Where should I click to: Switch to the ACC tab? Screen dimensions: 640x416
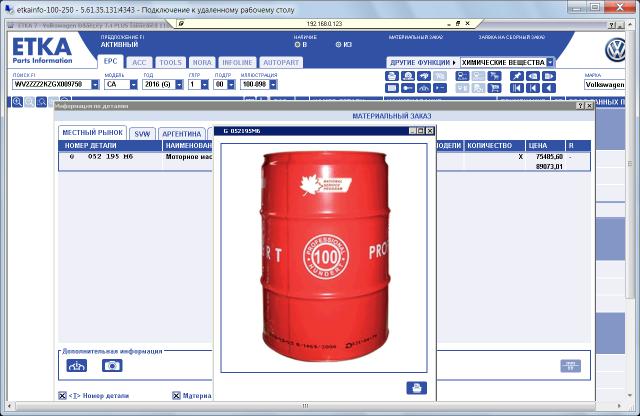coord(139,62)
